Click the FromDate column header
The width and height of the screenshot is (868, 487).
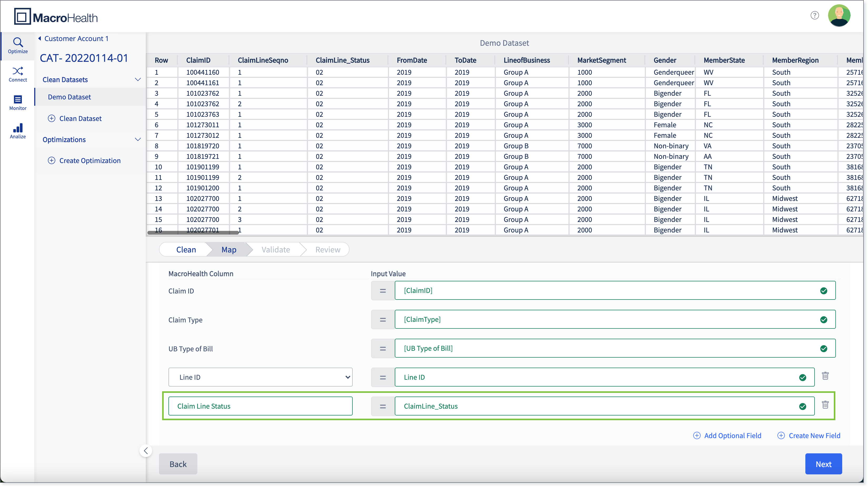click(x=412, y=60)
